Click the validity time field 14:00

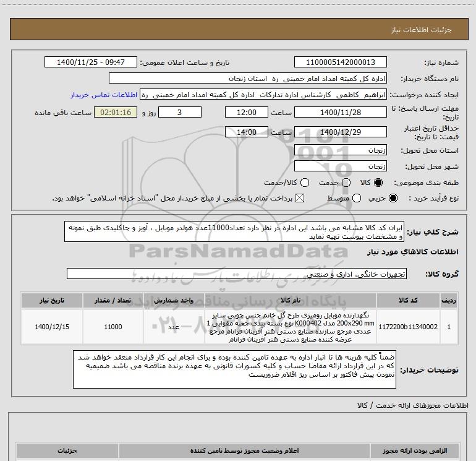[247, 132]
